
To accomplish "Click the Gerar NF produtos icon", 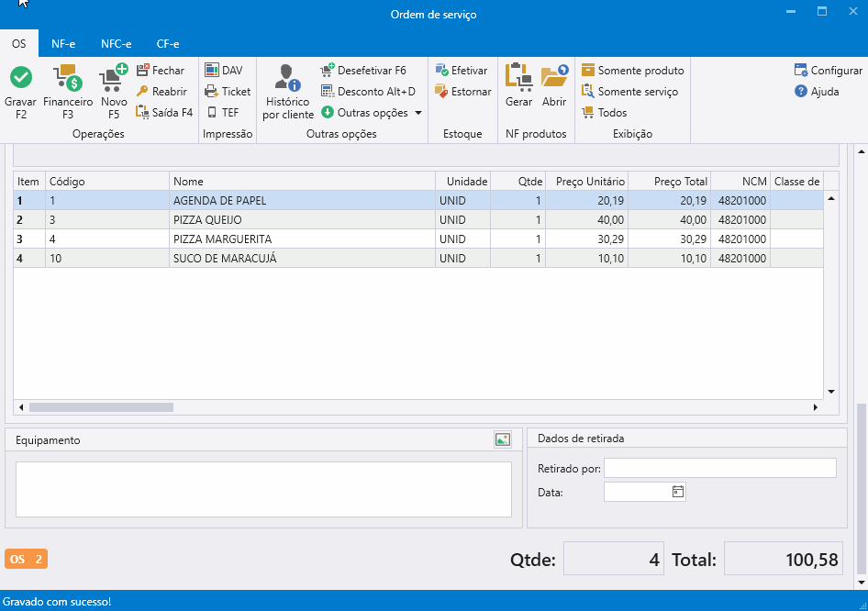I will pyautogui.click(x=519, y=78).
